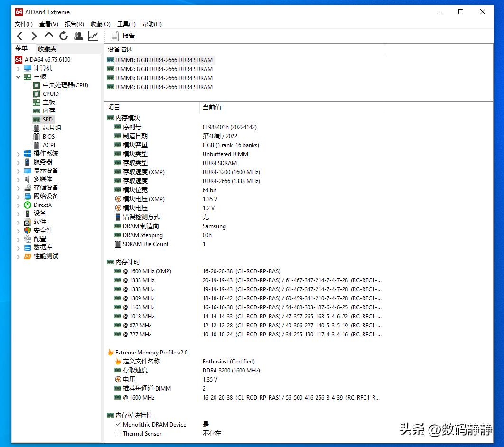Open the graph chart toolbar icon
504x447 pixels.
click(93, 36)
